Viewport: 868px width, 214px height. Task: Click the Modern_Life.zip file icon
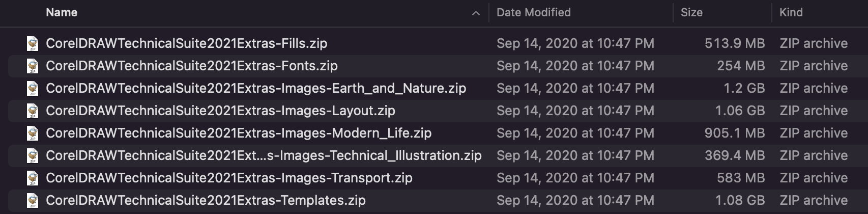click(33, 133)
